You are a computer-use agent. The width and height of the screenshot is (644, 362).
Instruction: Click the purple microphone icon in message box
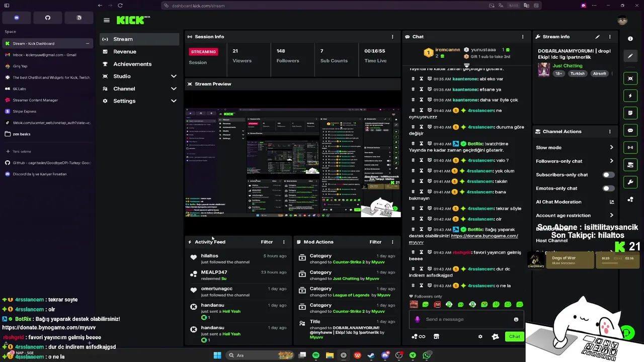click(417, 319)
